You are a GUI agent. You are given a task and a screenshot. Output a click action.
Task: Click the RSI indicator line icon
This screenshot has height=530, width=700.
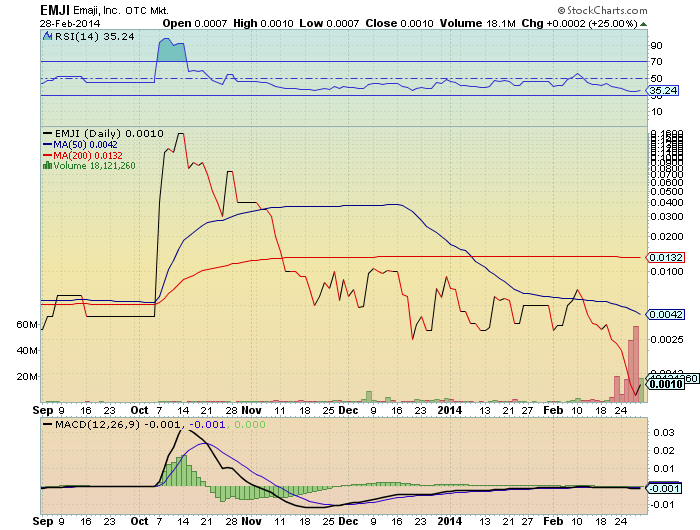48,36
